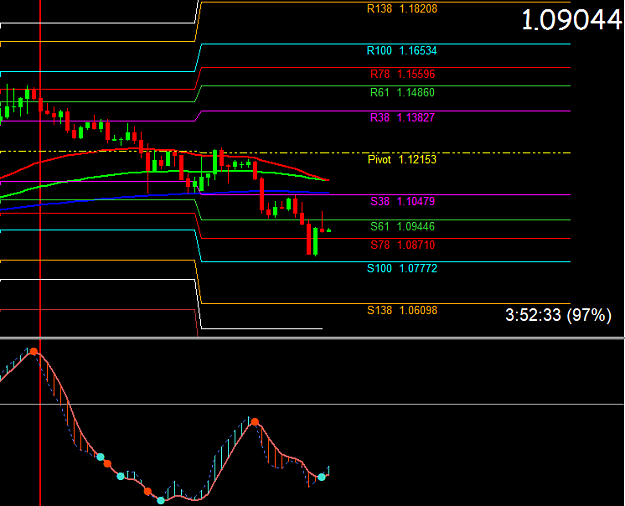The image size is (625, 506).
Task: Click the Pivot 1.12153 label
Action: click(402, 159)
